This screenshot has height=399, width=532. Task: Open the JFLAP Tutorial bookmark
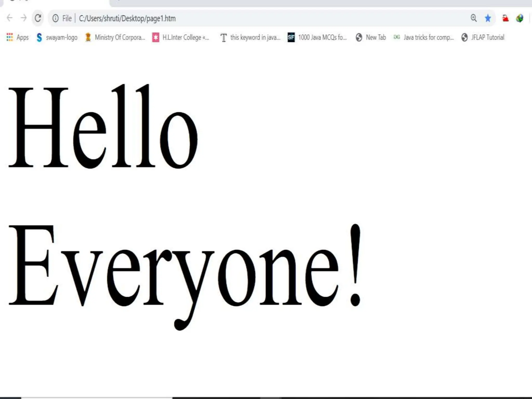(483, 37)
